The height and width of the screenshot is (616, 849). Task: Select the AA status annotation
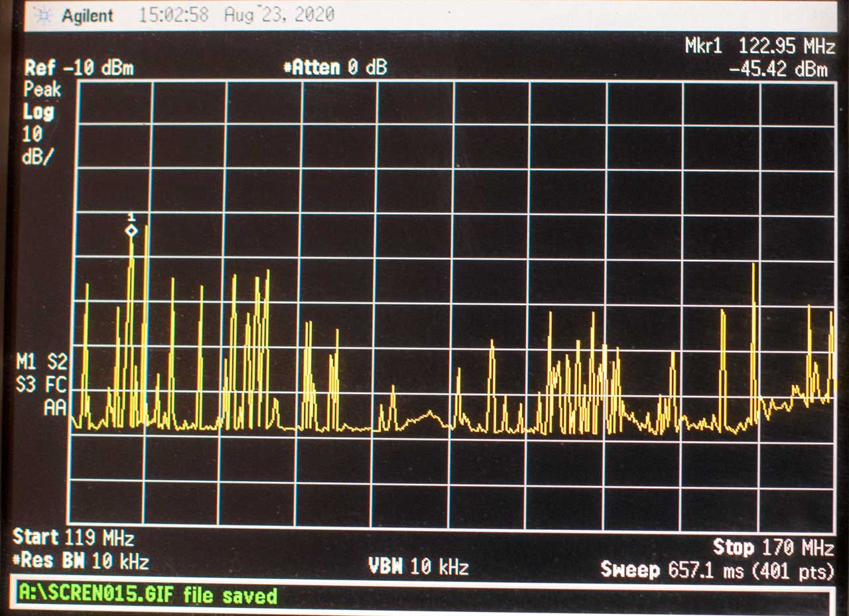[x=55, y=408]
